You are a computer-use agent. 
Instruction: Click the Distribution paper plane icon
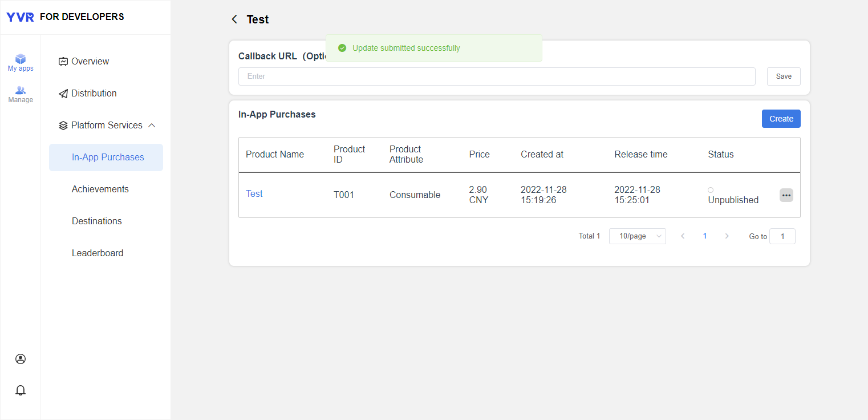coord(63,94)
